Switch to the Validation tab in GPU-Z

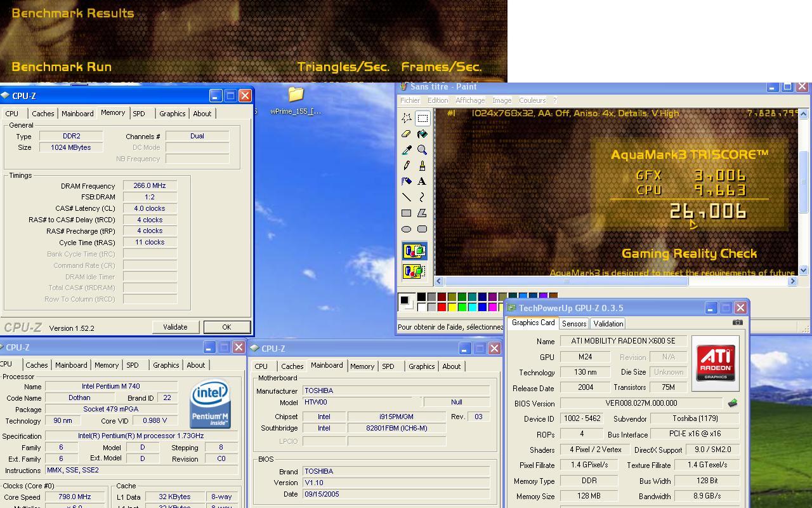608,324
